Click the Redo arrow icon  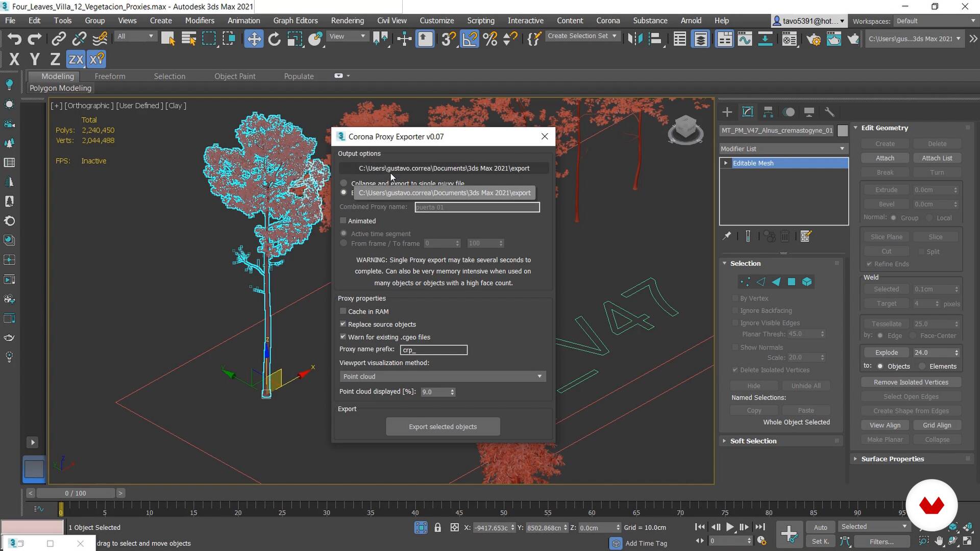point(34,39)
